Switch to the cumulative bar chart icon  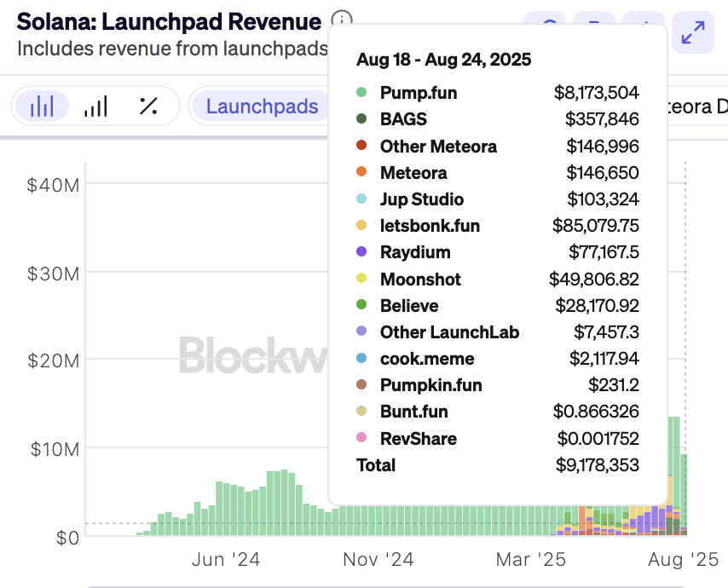click(95, 107)
